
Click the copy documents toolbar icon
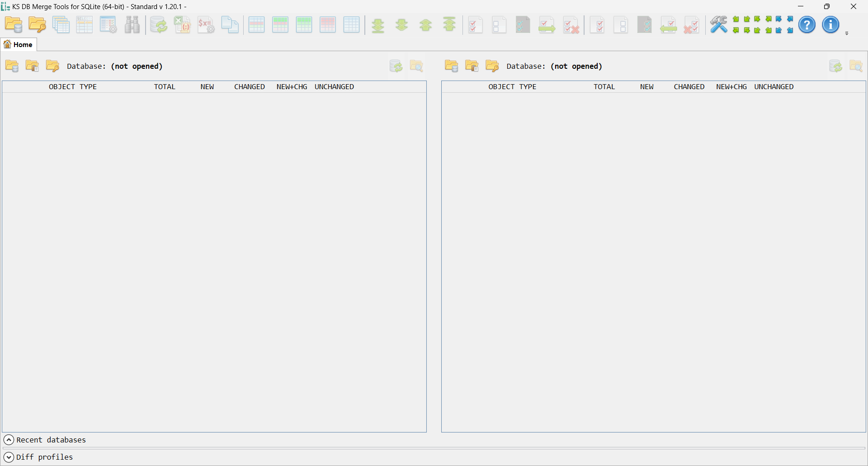230,25
